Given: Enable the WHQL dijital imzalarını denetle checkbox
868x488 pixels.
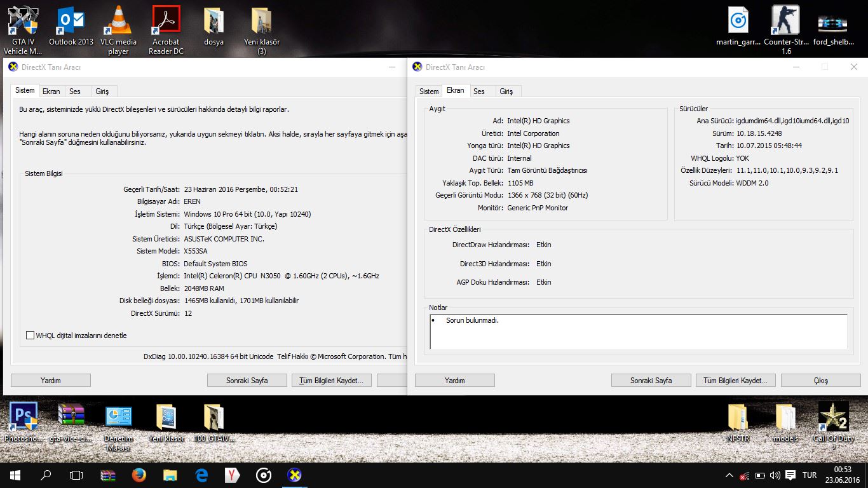Looking at the screenshot, I should pos(30,335).
